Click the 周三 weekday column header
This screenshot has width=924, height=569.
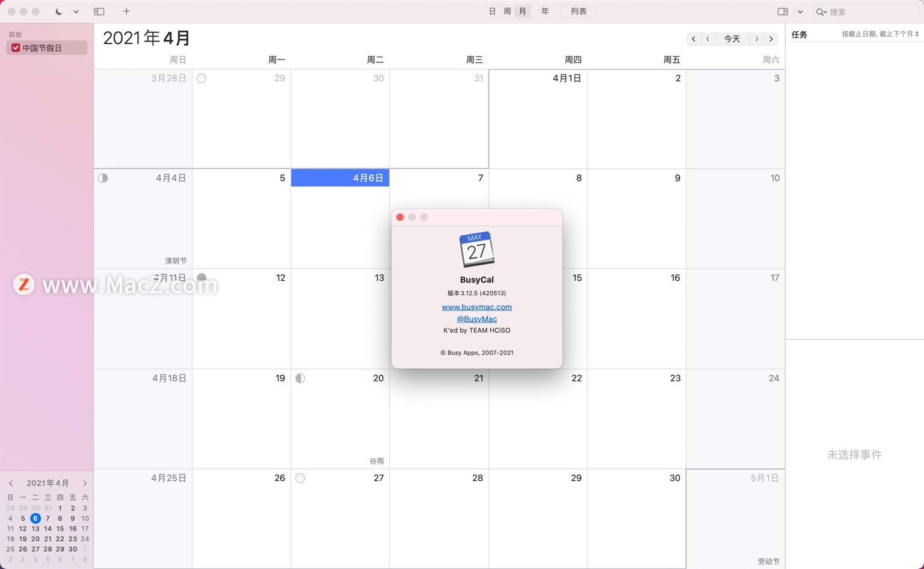click(x=475, y=60)
